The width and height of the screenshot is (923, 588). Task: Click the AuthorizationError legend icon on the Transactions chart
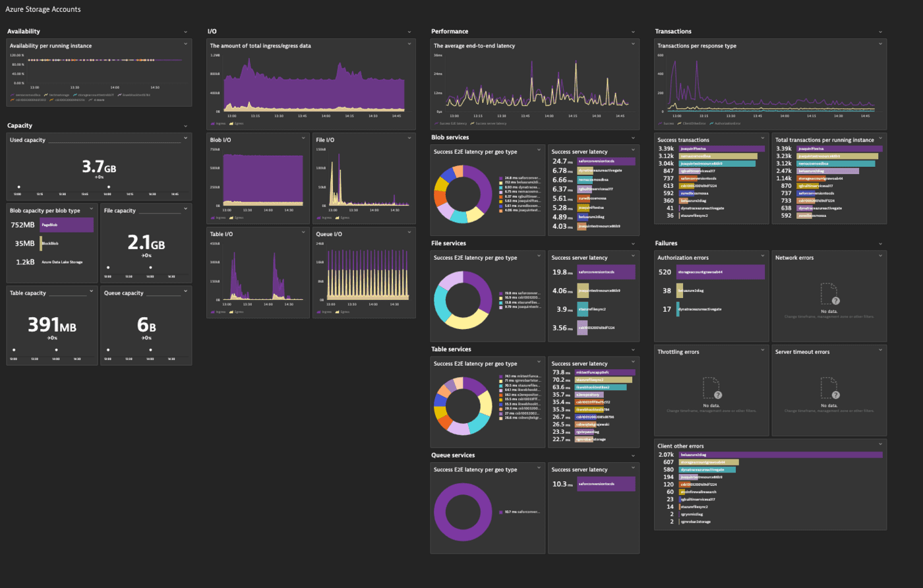coord(711,123)
